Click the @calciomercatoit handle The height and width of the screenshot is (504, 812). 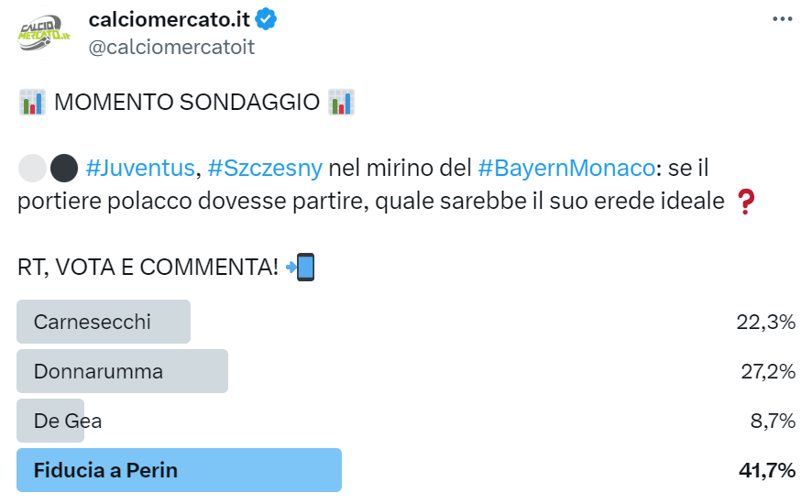point(170,48)
